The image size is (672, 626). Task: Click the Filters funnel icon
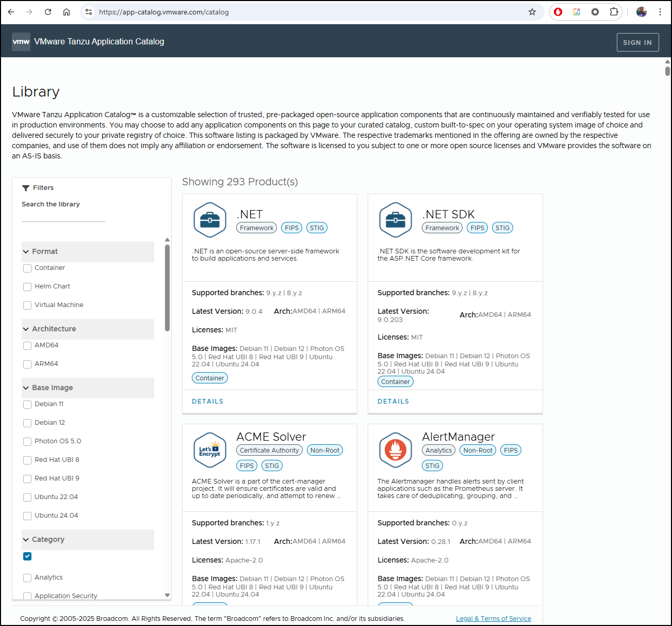click(x=26, y=188)
